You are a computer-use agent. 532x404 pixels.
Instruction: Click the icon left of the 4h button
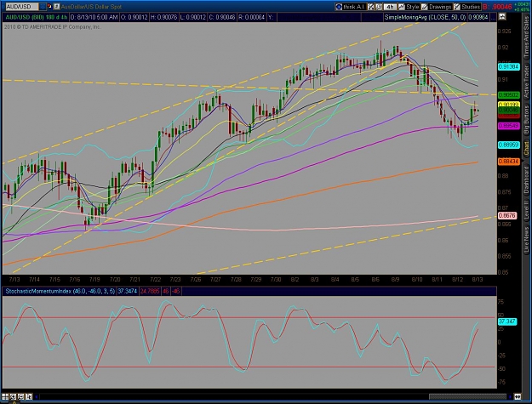point(379,7)
